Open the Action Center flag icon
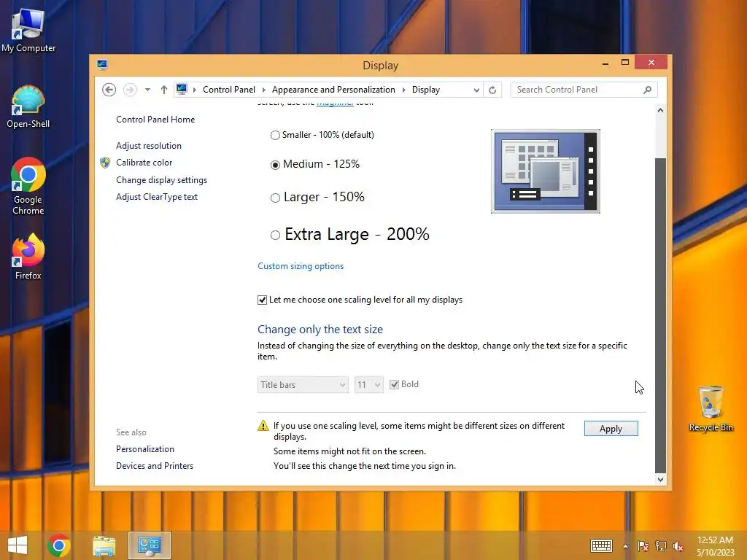This screenshot has height=560, width=747. pyautogui.click(x=643, y=546)
